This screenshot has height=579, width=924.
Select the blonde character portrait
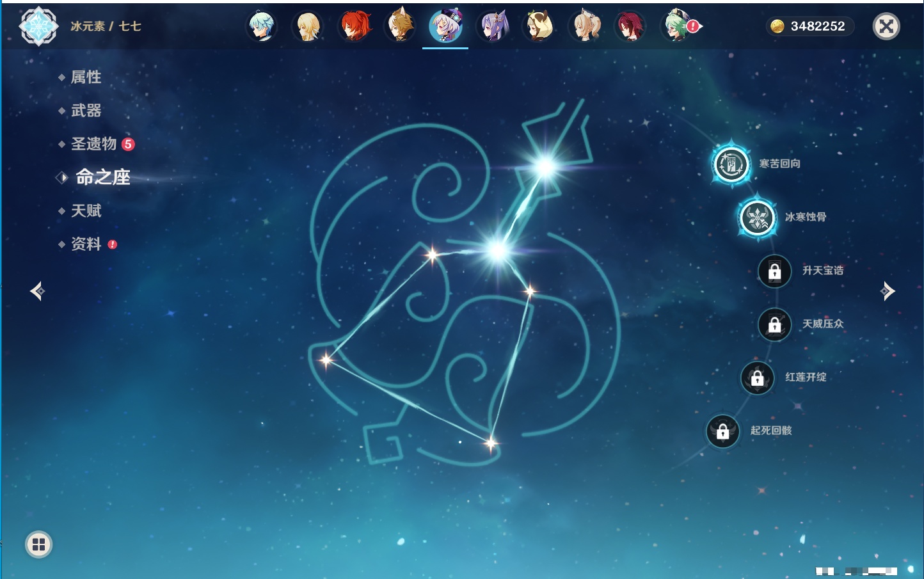click(308, 26)
